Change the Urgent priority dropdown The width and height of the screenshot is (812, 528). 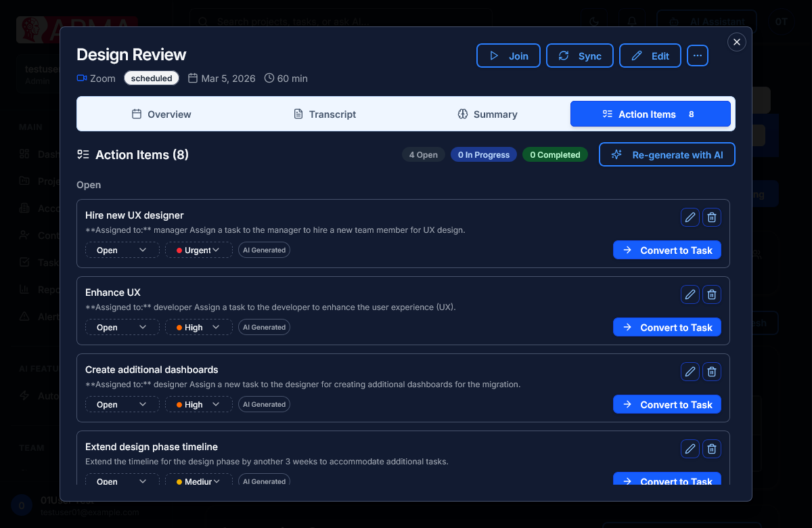pyautogui.click(x=198, y=250)
